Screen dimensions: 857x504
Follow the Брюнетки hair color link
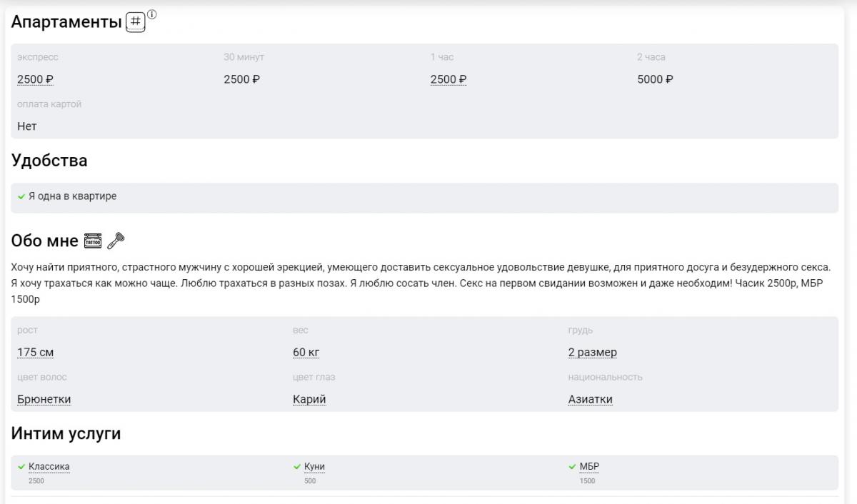[44, 400]
